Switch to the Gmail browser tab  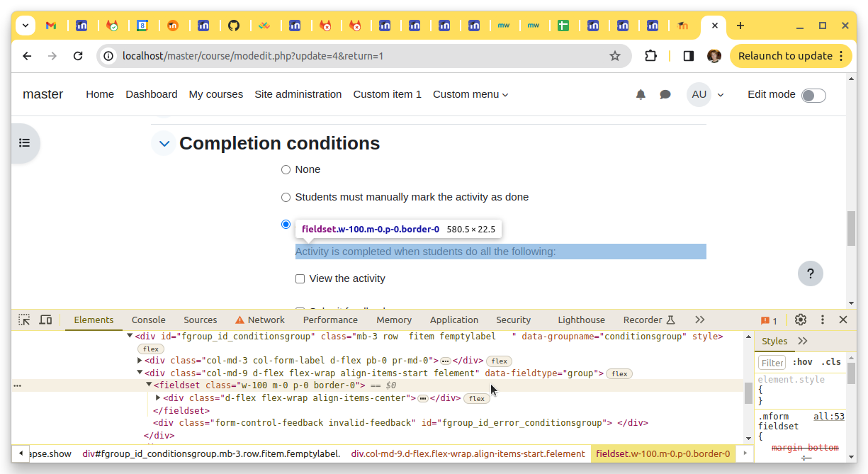51,26
